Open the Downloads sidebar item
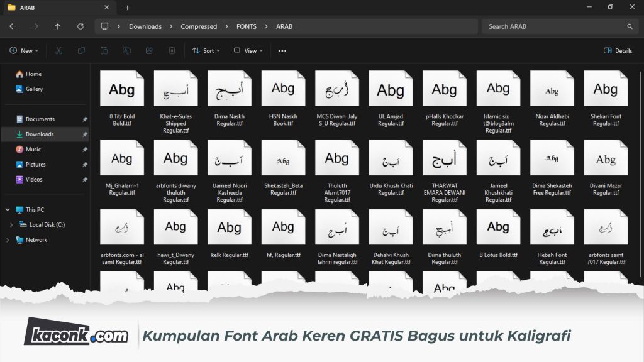The width and height of the screenshot is (644, 362). point(45,134)
